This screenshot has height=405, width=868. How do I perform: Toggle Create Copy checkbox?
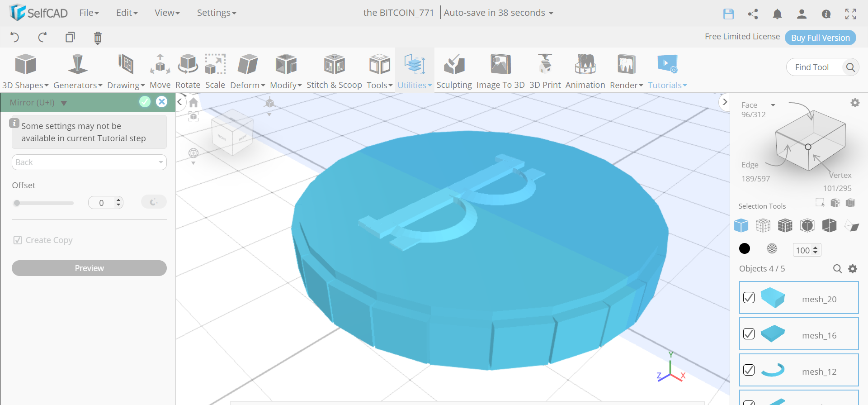point(18,240)
